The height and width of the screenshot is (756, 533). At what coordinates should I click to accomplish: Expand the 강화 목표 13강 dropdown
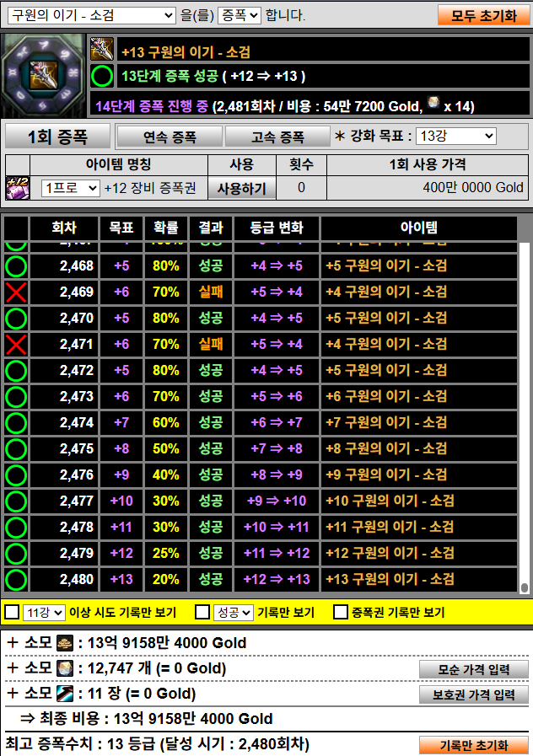456,136
